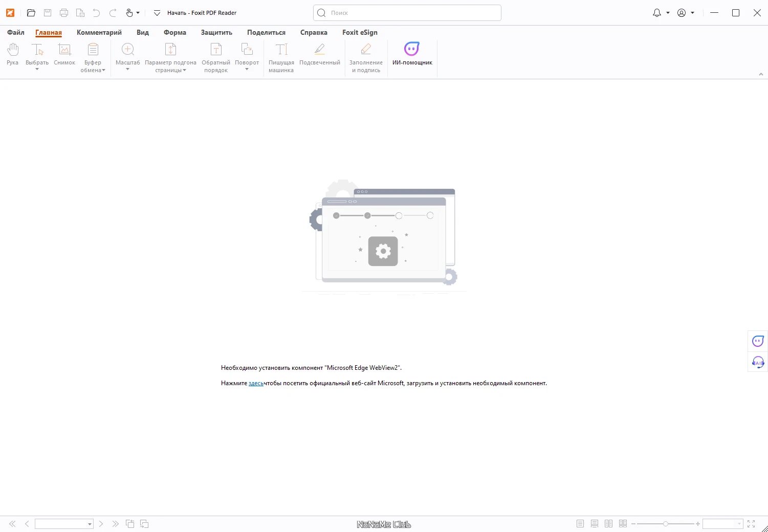Switch to the Защитить tab
The width and height of the screenshot is (768, 532).
(x=216, y=32)
